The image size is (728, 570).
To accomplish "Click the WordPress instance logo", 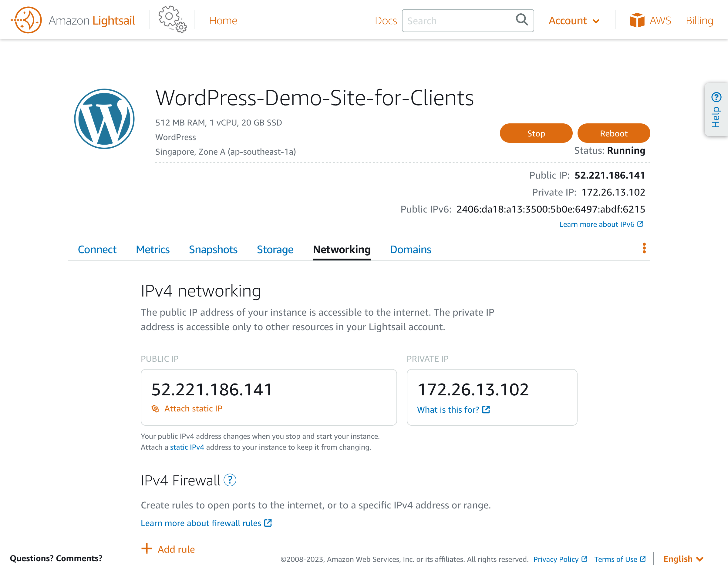I will [x=104, y=119].
